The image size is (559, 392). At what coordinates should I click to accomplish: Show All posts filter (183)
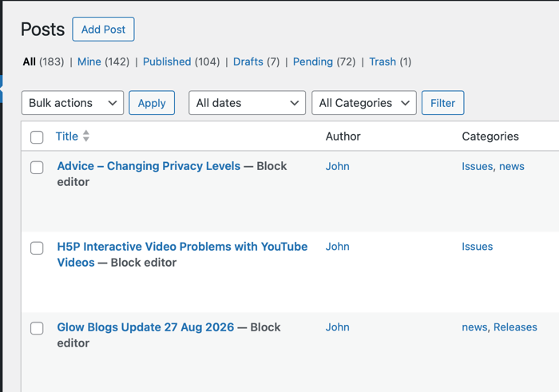coord(43,61)
